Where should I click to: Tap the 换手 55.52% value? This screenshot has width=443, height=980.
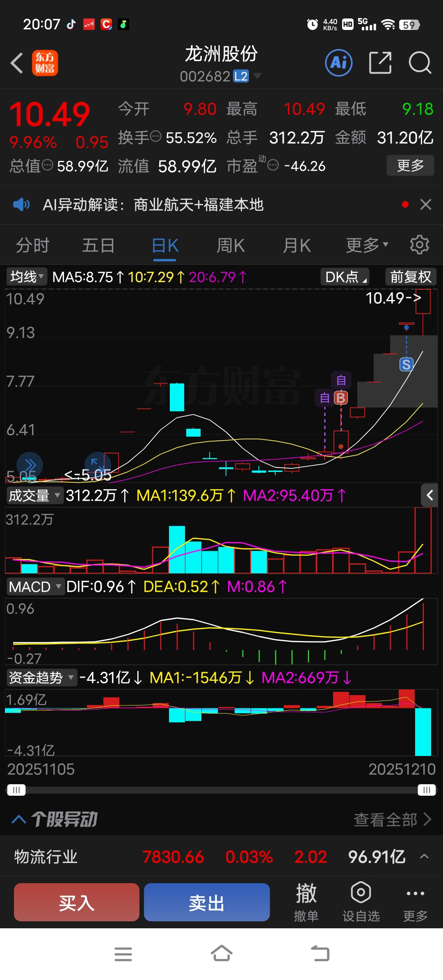191,138
